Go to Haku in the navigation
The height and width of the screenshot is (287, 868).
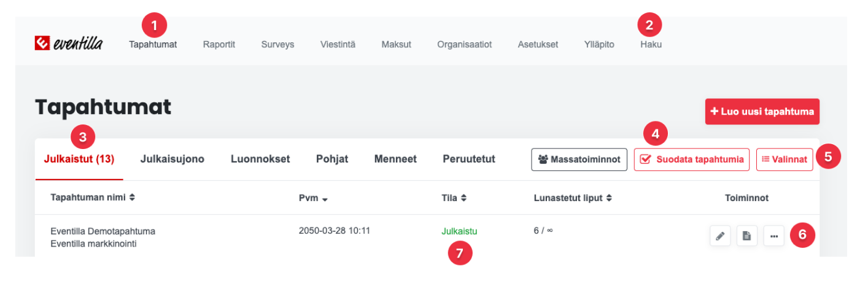651,44
